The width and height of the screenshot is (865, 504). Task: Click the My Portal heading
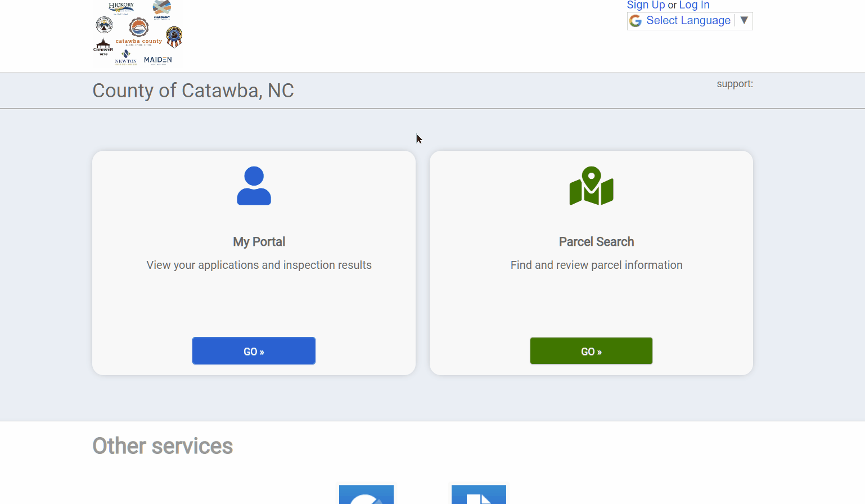pos(259,242)
